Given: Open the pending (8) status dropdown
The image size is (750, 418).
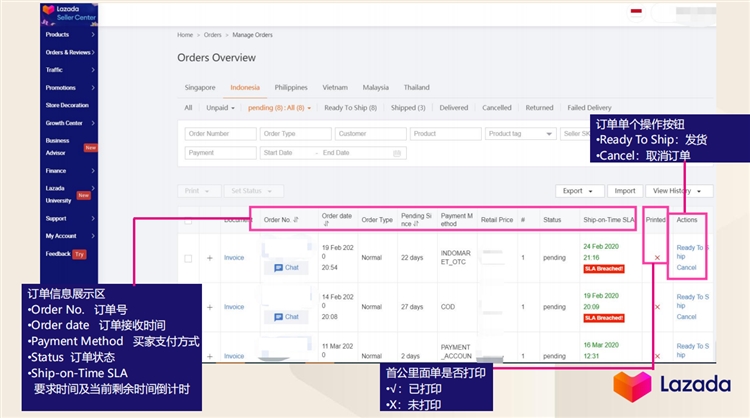Looking at the screenshot, I should pyautogui.click(x=279, y=108).
